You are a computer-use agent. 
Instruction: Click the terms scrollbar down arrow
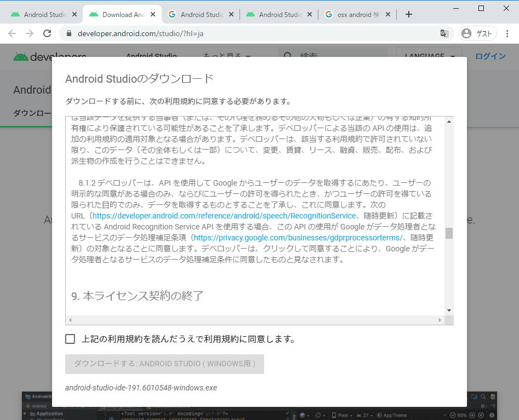click(x=449, y=310)
